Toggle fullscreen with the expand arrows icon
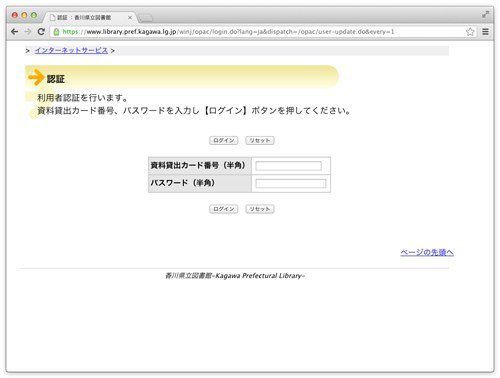This screenshot has width=500, height=378. pyautogui.click(x=485, y=15)
